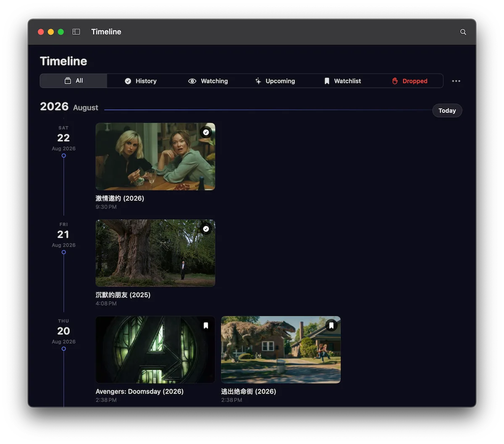The image size is (504, 444).
Task: Click the date number 20
Action: pyautogui.click(x=63, y=331)
